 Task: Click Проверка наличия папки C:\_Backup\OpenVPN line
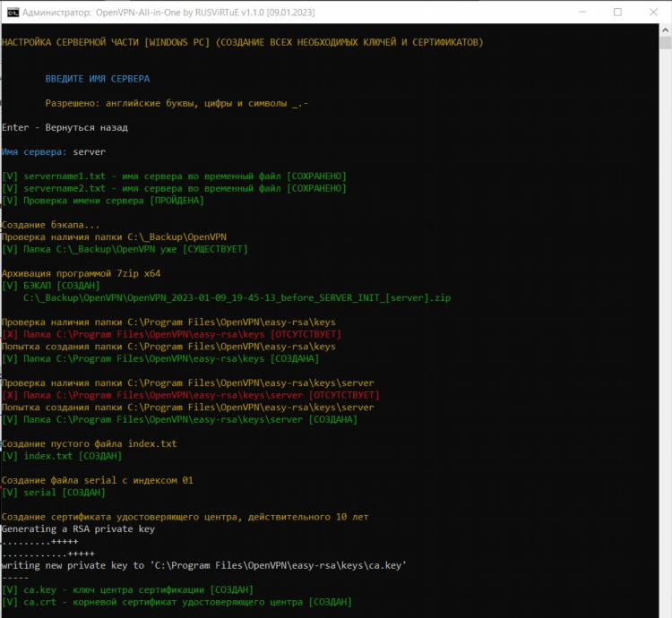[x=114, y=236]
